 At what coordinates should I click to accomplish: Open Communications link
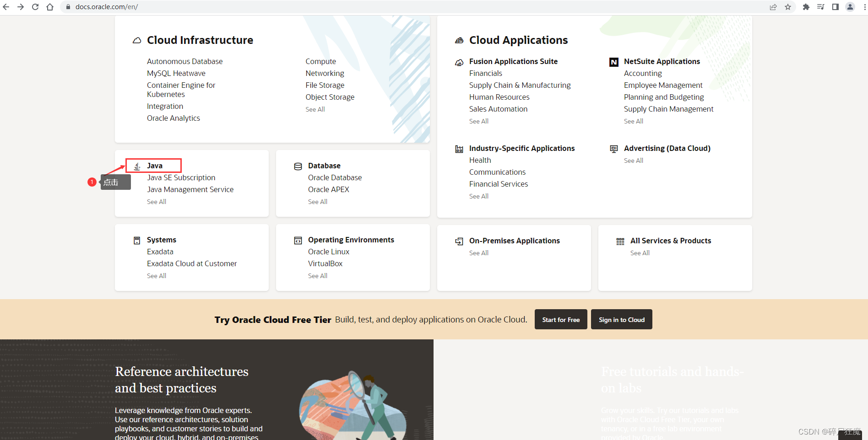(x=498, y=172)
